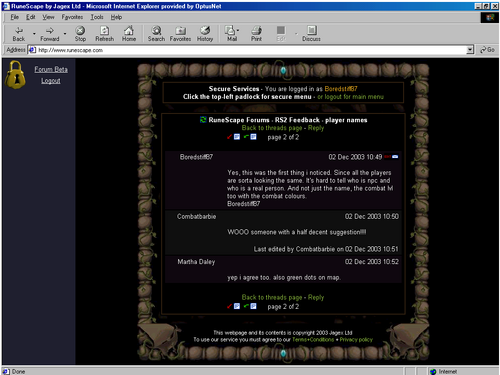This screenshot has height=375, width=500.
Task: Click the bottom red-arrow first page icon
Action: pos(234,306)
